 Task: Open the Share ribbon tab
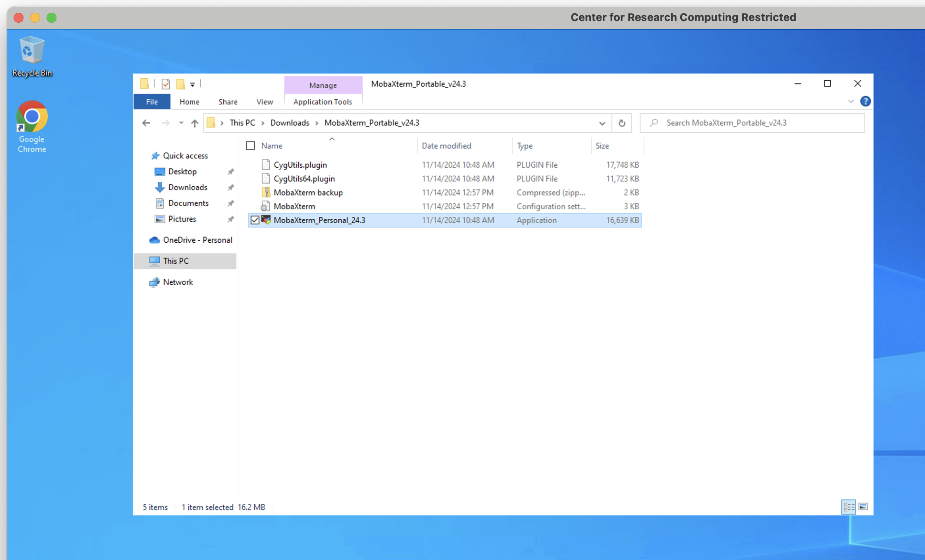[x=227, y=102]
